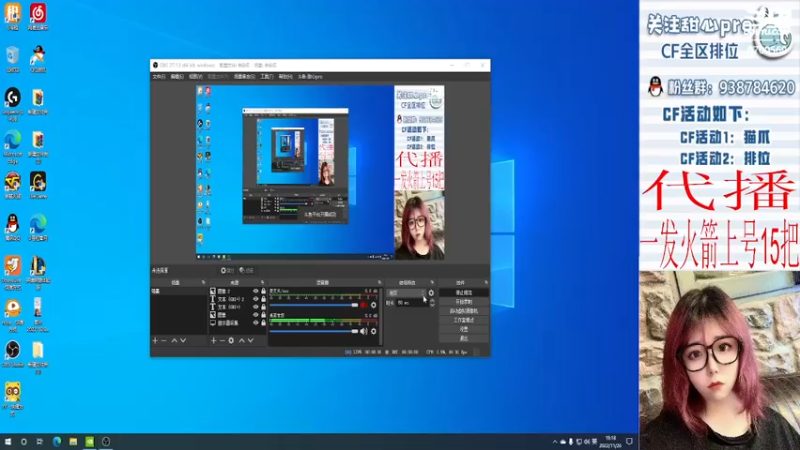The width and height of the screenshot is (800, 450).
Task: Open Microsoft Edge desktop shortcut
Action: [x=13, y=147]
